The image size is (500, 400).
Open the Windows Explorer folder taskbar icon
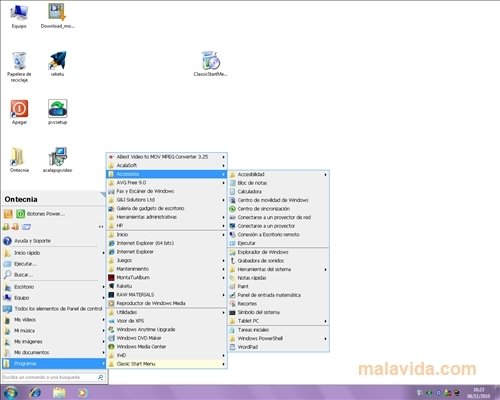pyautogui.click(x=59, y=393)
